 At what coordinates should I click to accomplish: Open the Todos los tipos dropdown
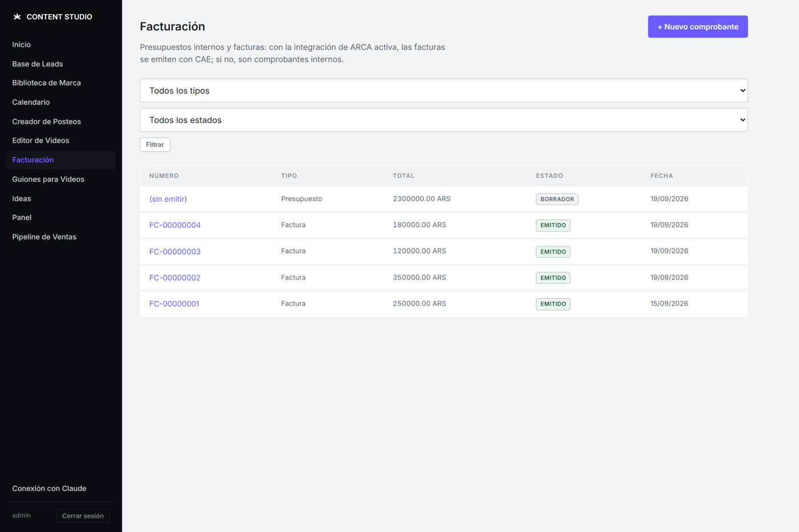pyautogui.click(x=443, y=91)
